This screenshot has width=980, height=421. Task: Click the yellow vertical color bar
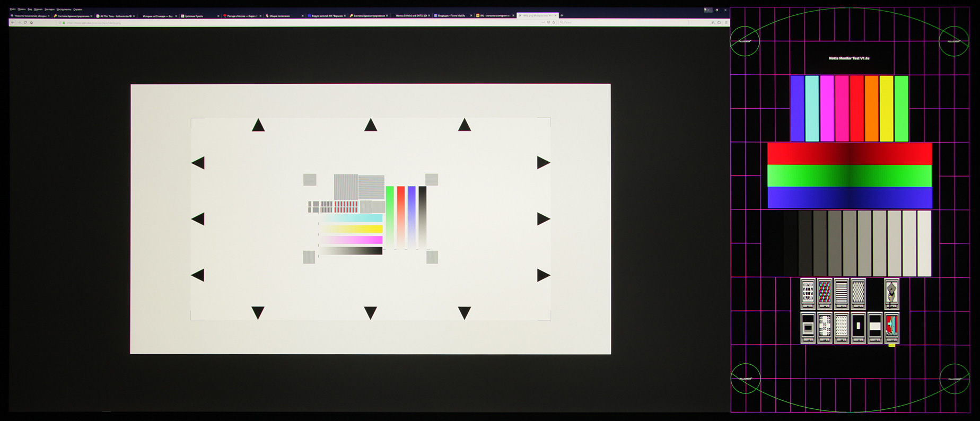pos(887,109)
